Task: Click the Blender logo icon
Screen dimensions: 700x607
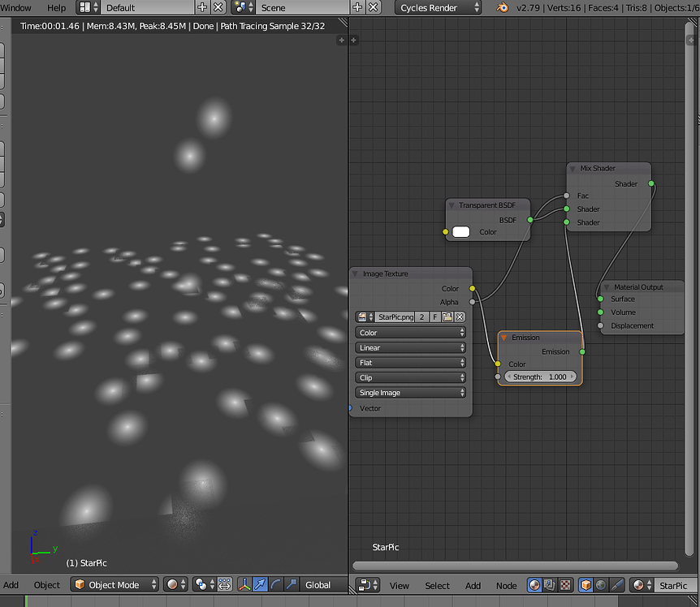Action: click(502, 7)
